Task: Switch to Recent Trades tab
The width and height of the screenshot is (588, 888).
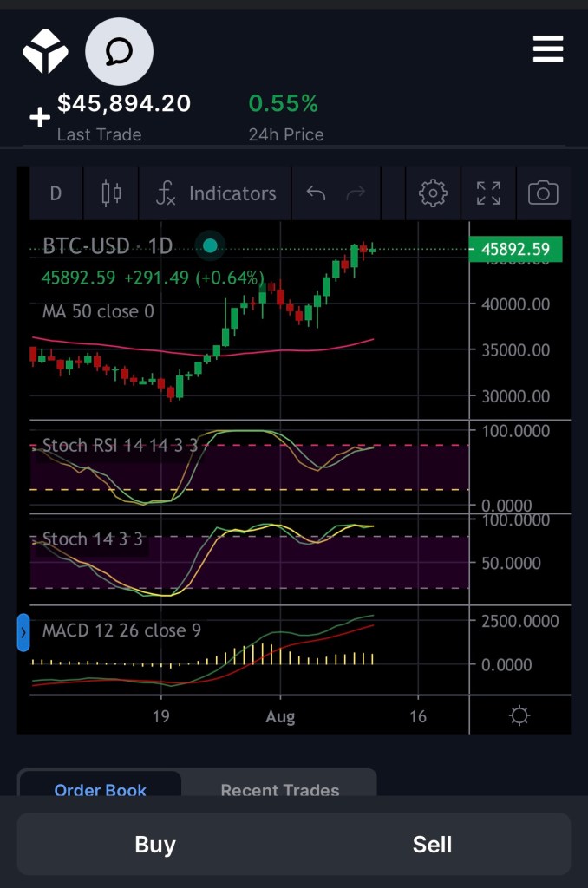Action: [x=279, y=787]
